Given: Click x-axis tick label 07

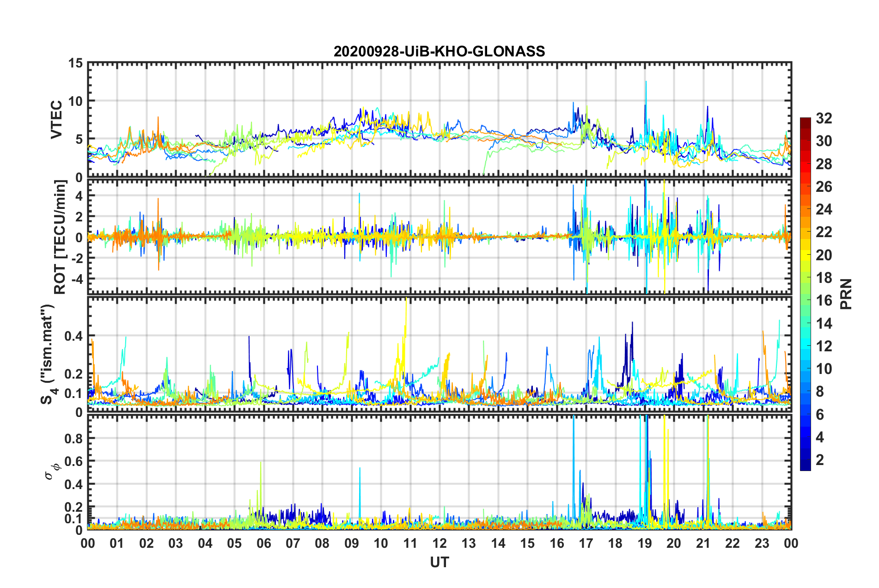Looking at the screenshot, I should tap(293, 543).
